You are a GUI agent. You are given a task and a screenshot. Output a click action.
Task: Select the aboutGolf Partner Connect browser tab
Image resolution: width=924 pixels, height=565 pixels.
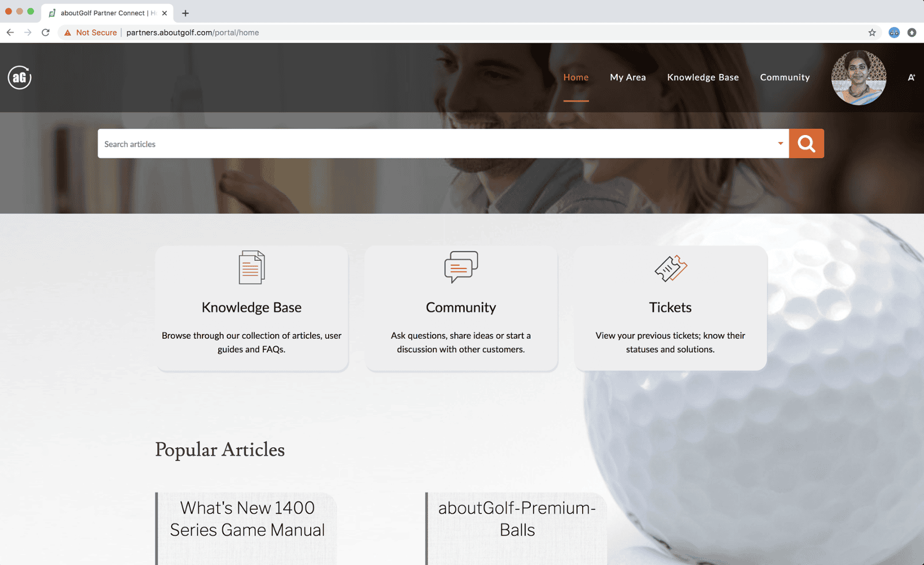point(107,13)
